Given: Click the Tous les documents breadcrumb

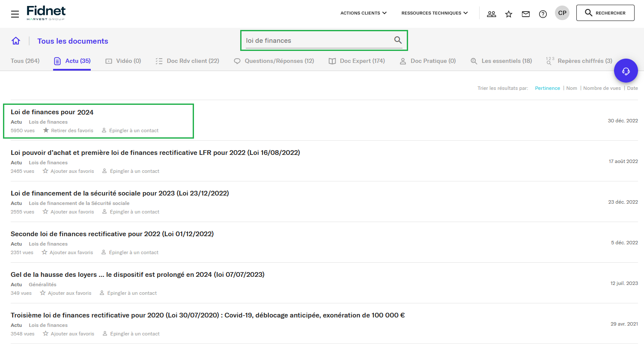Looking at the screenshot, I should point(73,41).
